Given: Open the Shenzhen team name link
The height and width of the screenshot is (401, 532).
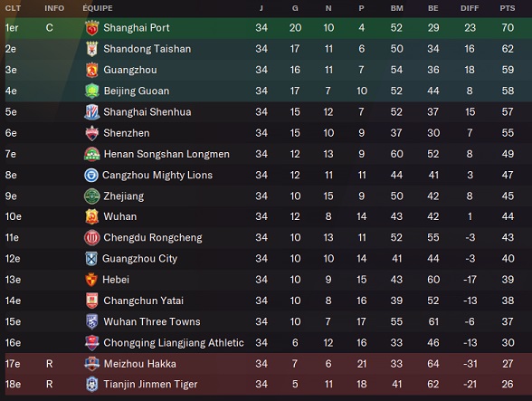Looking at the screenshot, I should [x=127, y=133].
